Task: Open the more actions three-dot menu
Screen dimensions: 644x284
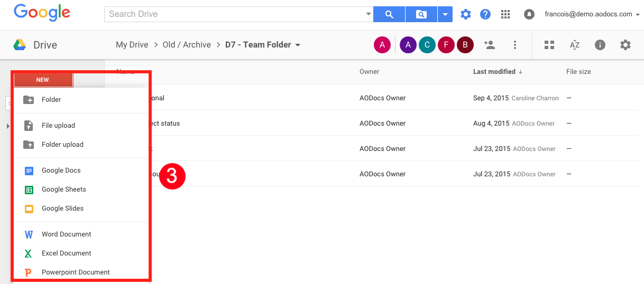Action: click(515, 45)
